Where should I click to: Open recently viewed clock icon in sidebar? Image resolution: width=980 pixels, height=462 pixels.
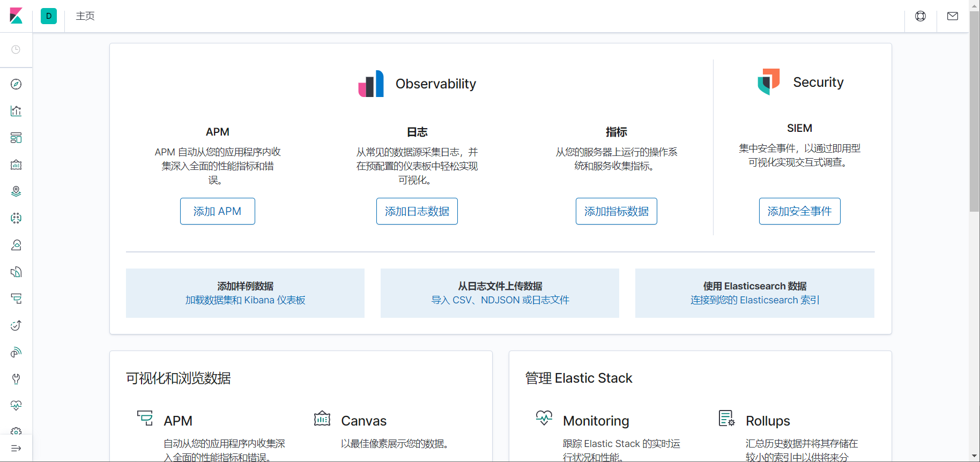(16, 50)
